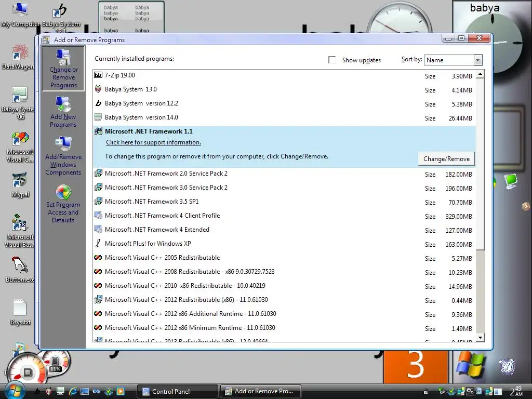Open Microsoft Visual C++ desktop shortcut
The width and height of the screenshot is (532, 399).
tap(19, 148)
